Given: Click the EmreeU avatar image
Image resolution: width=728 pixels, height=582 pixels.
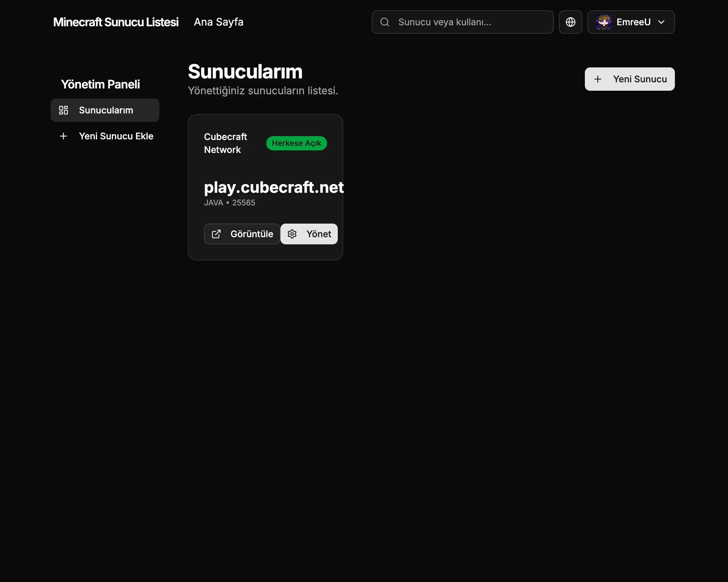Looking at the screenshot, I should coord(603,22).
